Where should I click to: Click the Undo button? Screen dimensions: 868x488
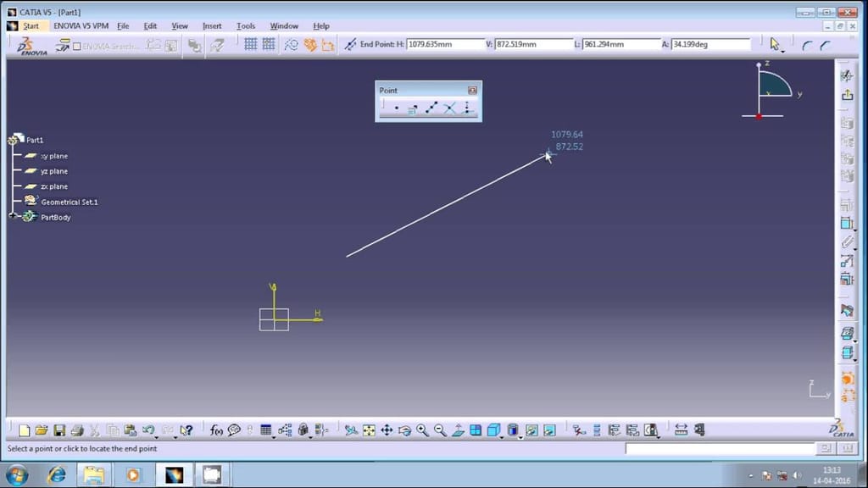click(147, 430)
